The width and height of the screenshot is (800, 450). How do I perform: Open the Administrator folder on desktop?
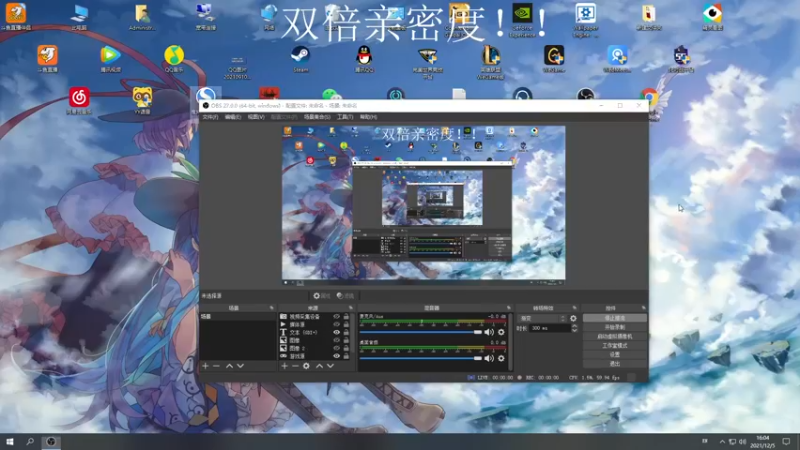click(142, 17)
